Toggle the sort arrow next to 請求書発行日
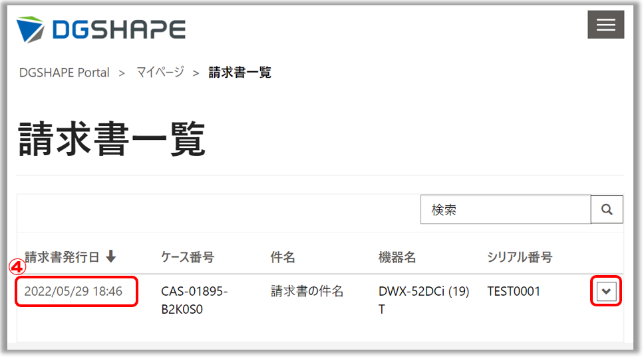The image size is (644, 359). pos(111,256)
